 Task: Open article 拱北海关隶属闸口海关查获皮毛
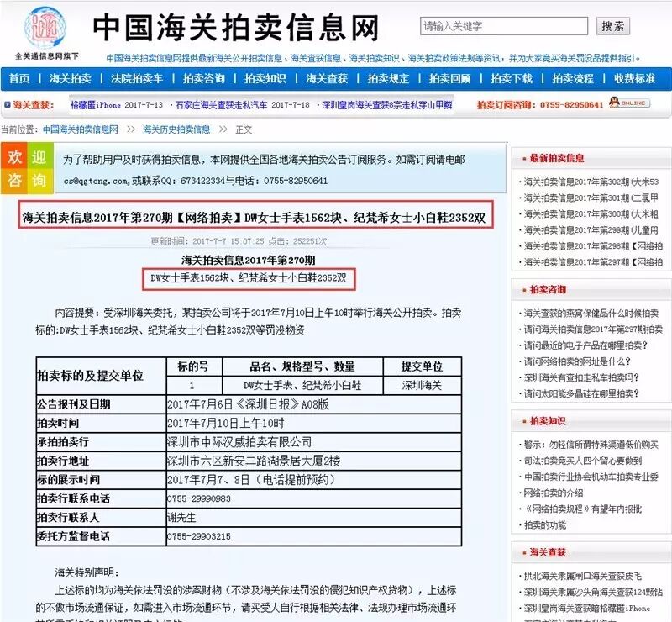[583, 576]
